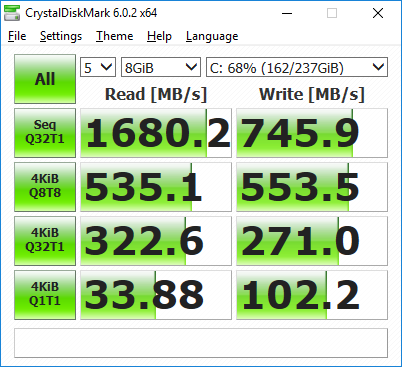Image resolution: width=402 pixels, height=367 pixels.
Task: Click the CrystalDiskMark app icon in title bar
Action: (x=12, y=13)
